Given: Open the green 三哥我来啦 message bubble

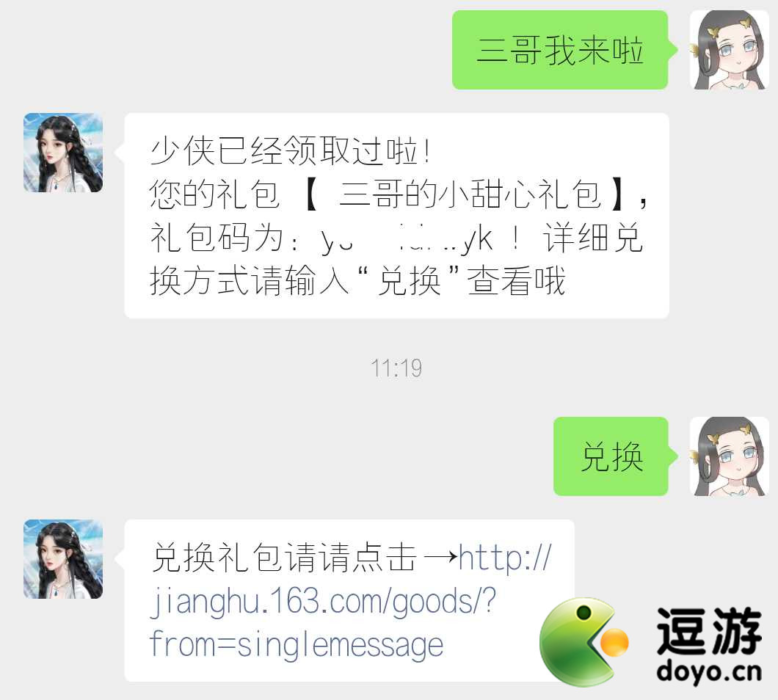Looking at the screenshot, I should point(560,50).
